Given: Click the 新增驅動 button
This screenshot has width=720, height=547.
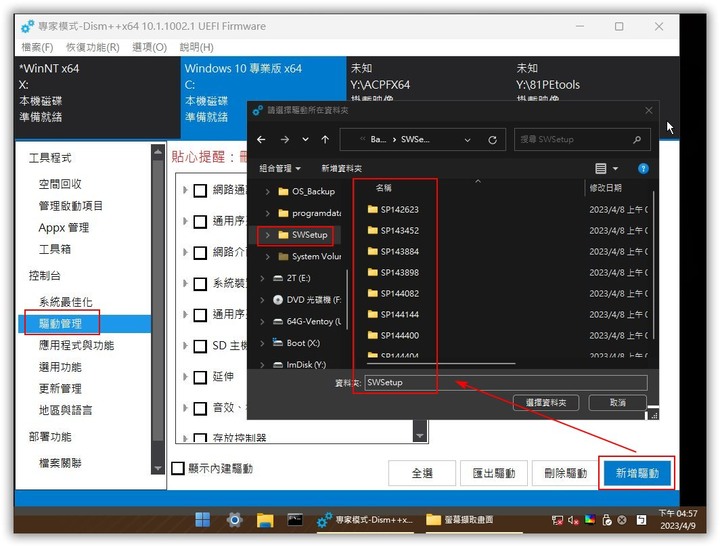Looking at the screenshot, I should [637, 473].
